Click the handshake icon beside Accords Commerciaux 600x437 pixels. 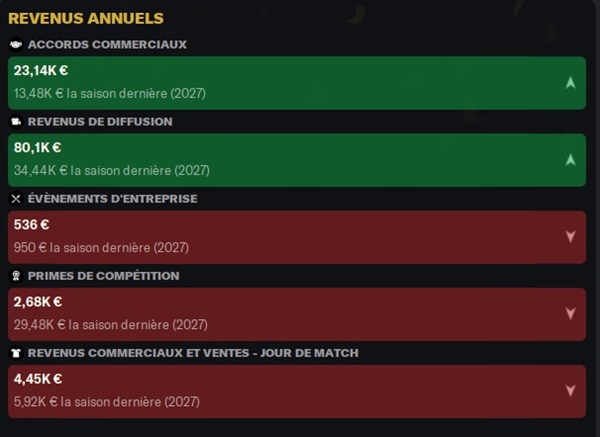[x=15, y=45]
